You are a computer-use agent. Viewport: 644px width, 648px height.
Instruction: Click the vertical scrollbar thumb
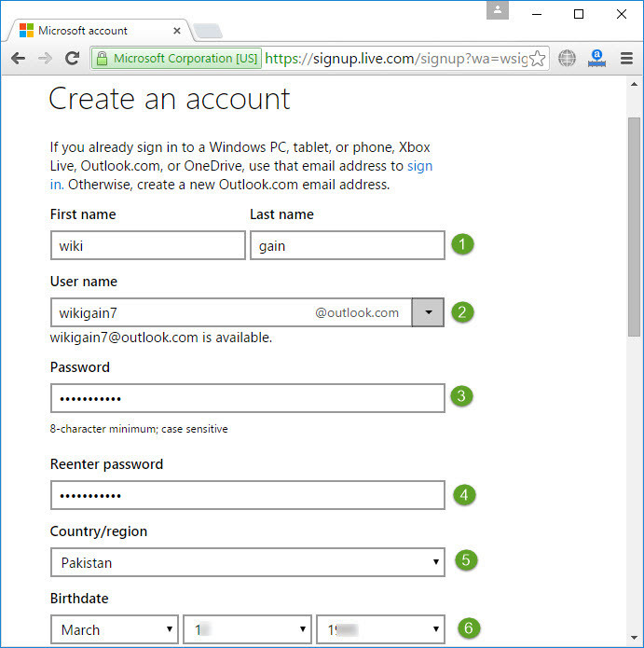634,227
